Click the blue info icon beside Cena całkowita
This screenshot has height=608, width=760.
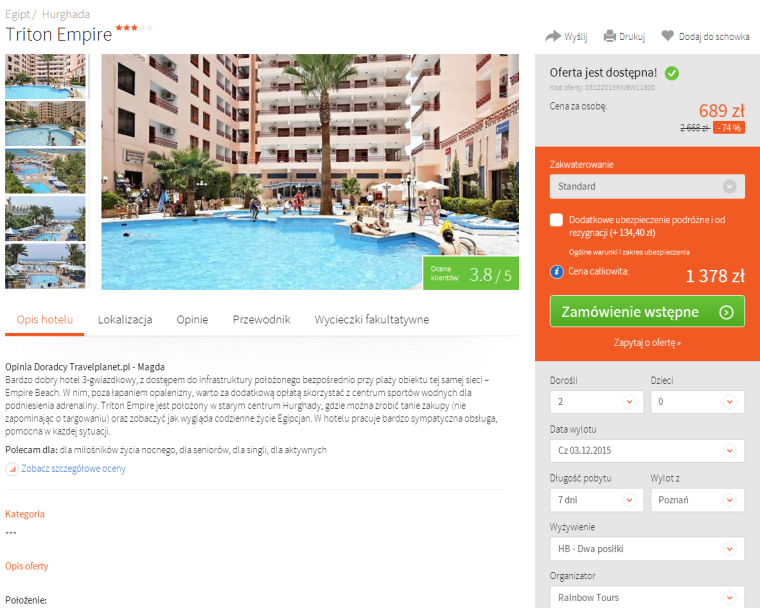[x=556, y=272]
